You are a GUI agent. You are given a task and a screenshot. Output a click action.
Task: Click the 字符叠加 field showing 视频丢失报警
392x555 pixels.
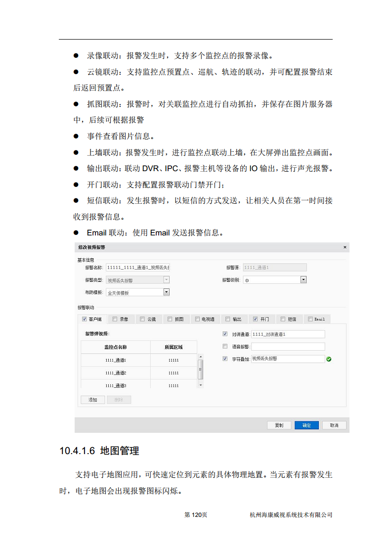click(x=288, y=359)
